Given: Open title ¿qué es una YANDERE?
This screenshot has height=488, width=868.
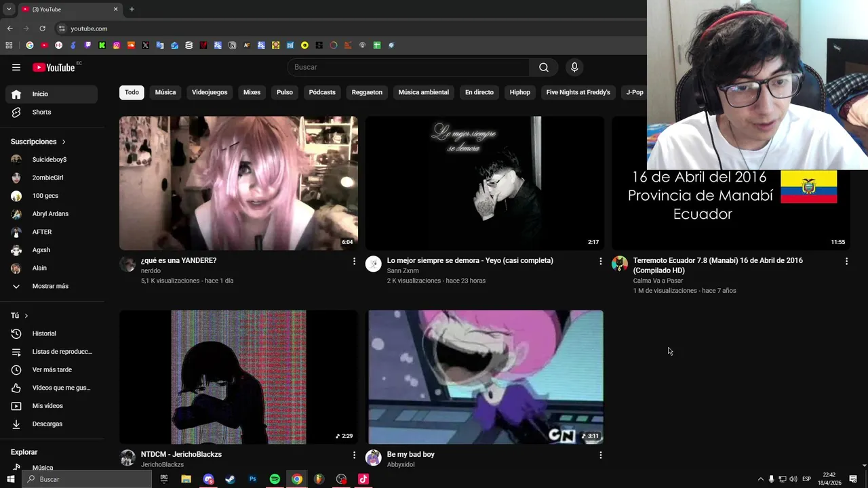Looking at the screenshot, I should [x=179, y=260].
